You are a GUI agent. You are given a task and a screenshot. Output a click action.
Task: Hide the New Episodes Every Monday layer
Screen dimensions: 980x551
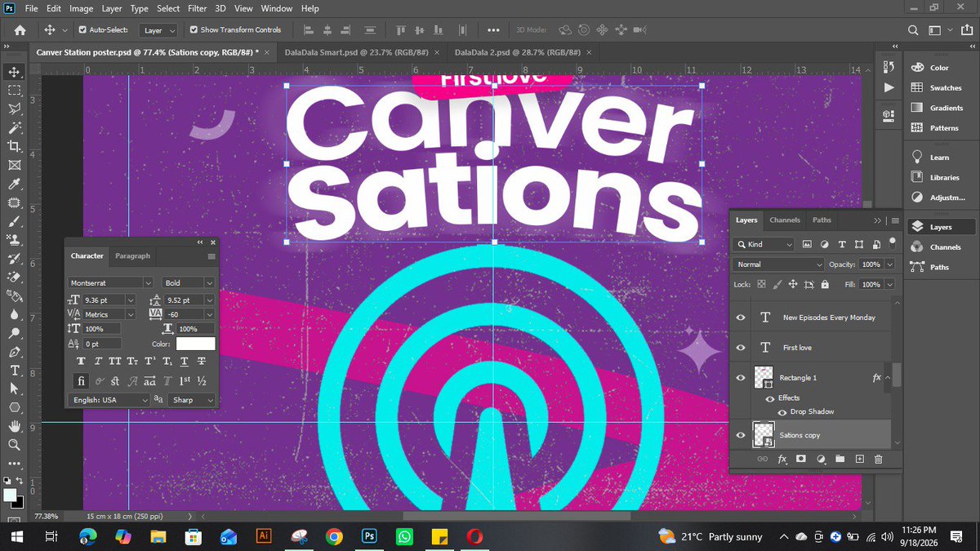(x=741, y=318)
